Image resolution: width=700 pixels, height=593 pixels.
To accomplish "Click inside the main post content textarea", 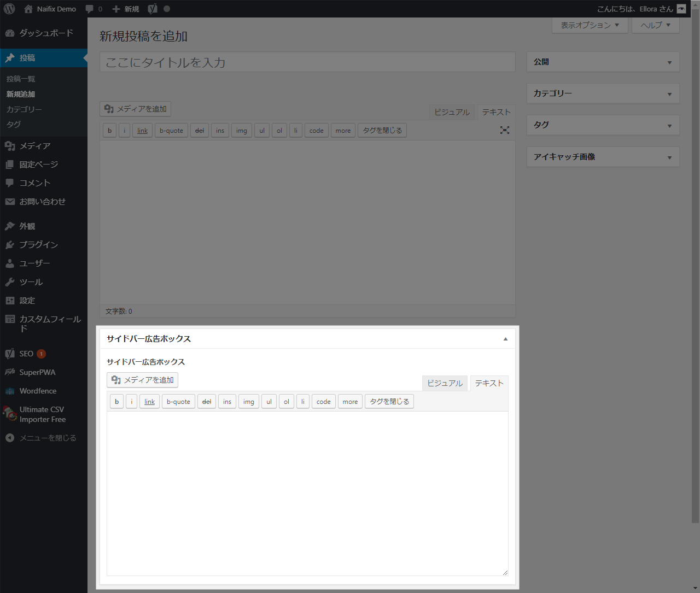I will pos(307,222).
